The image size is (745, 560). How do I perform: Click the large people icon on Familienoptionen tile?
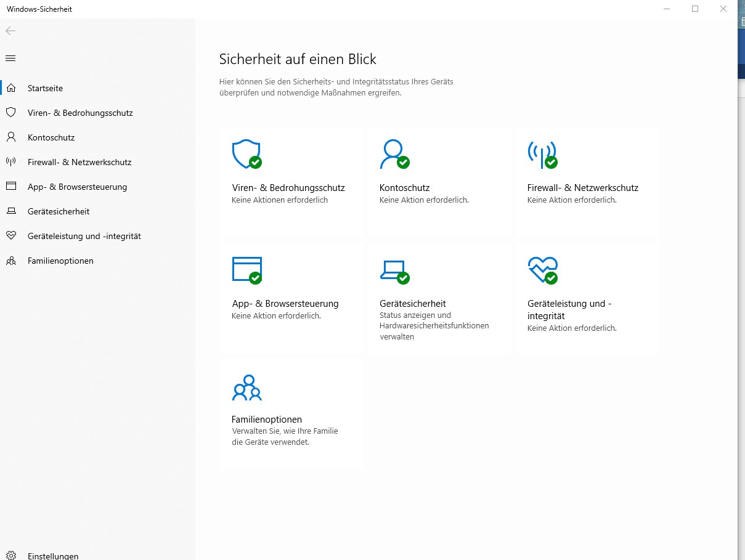[246, 388]
